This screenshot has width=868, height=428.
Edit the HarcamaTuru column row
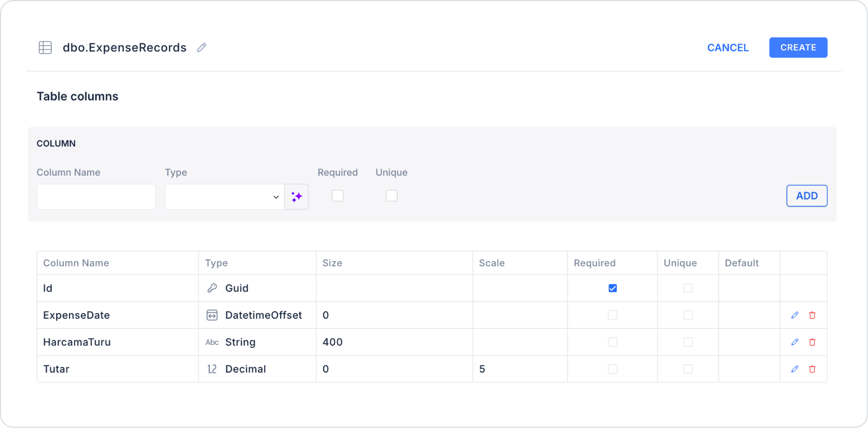pos(794,342)
